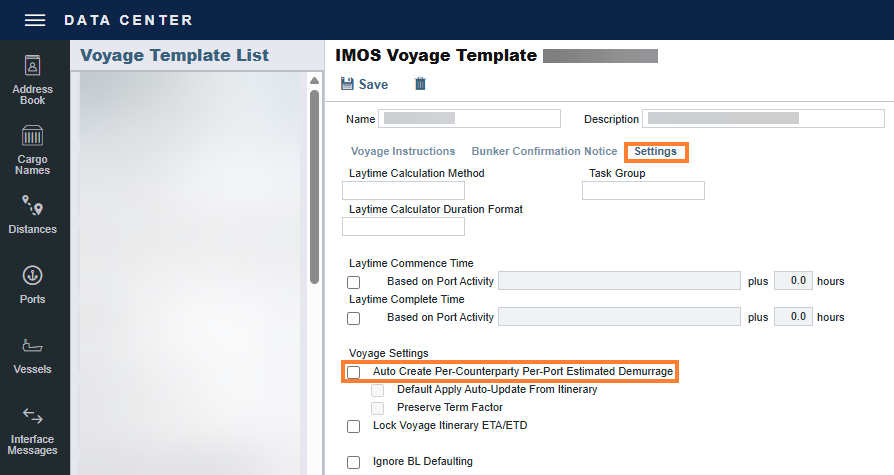Click the Voyage Template List heading
Image resolution: width=894 pixels, height=475 pixels.
[174, 55]
